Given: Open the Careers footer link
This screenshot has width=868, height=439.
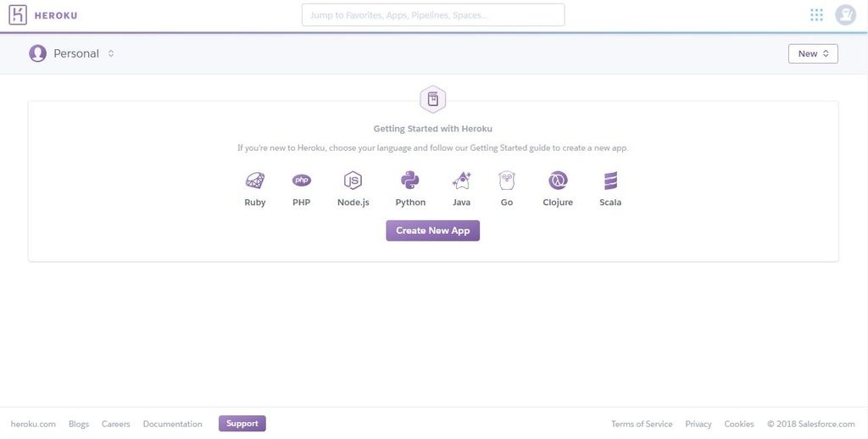Looking at the screenshot, I should click(115, 424).
